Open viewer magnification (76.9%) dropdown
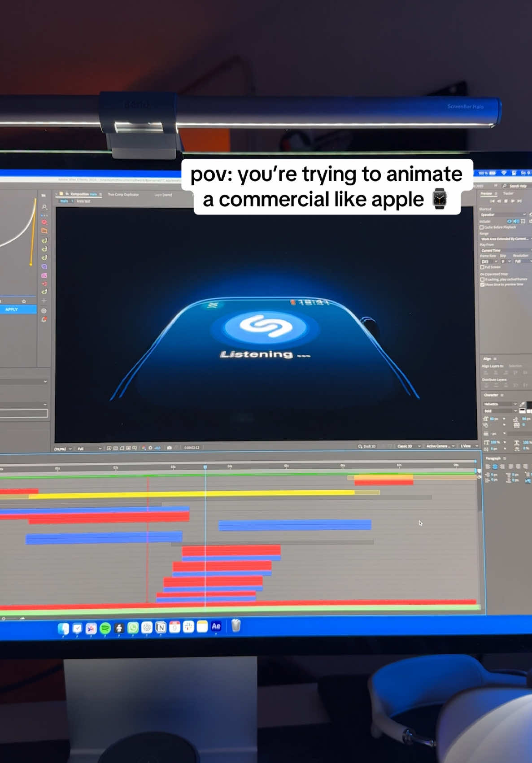532x763 pixels. click(63, 449)
